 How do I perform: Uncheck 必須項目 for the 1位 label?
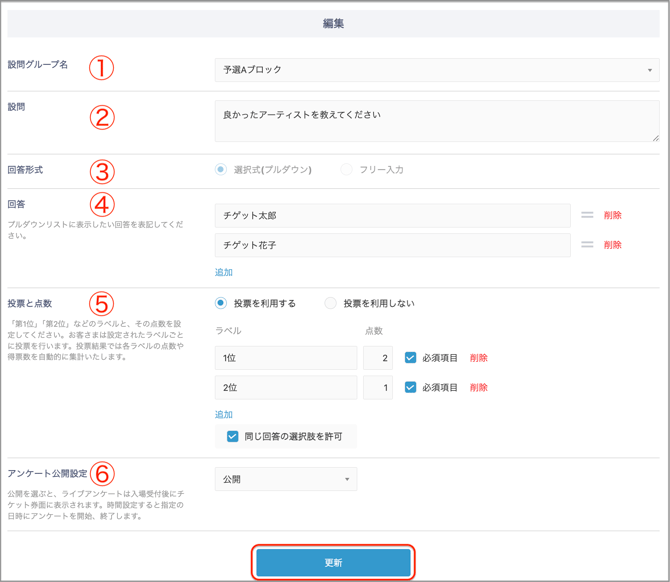[410, 358]
